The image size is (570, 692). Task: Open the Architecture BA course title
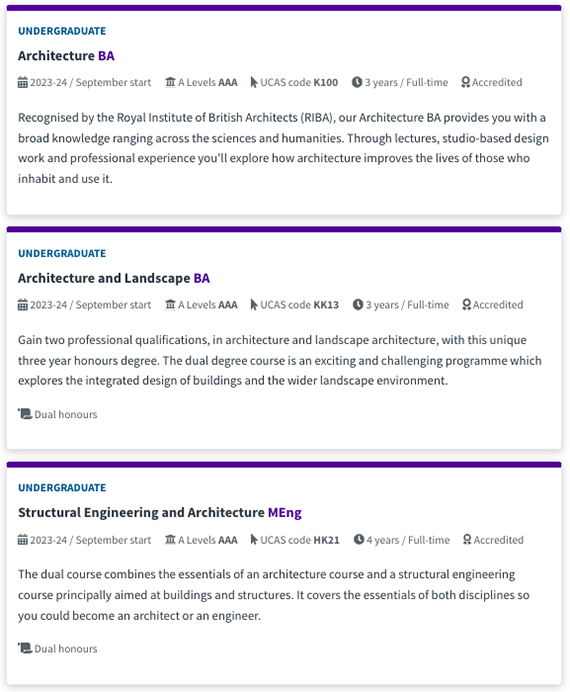[x=66, y=56]
